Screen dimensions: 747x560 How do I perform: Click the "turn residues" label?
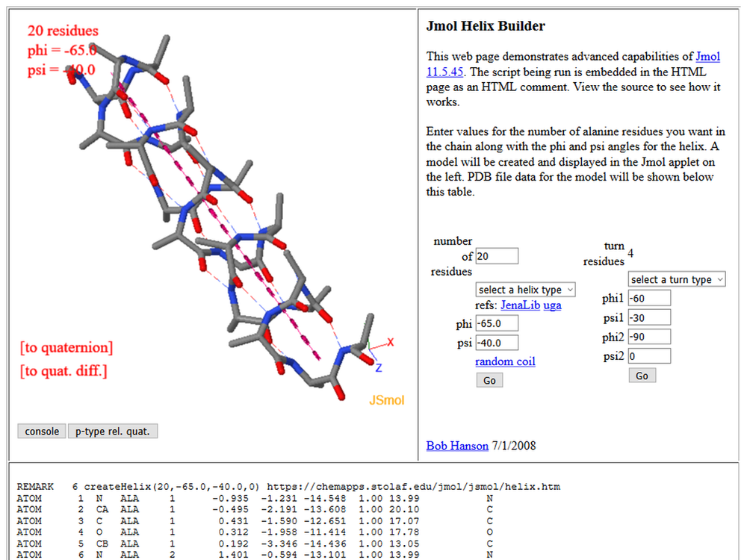[x=604, y=253]
